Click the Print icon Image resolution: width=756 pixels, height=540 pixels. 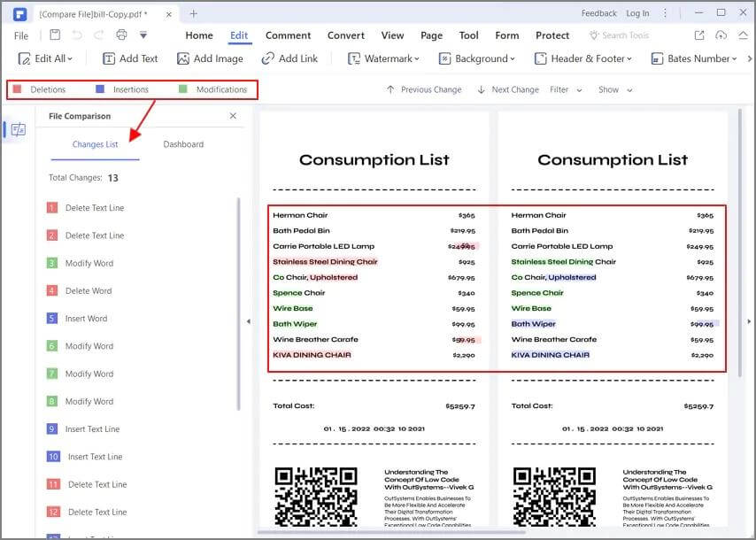pyautogui.click(x=121, y=34)
